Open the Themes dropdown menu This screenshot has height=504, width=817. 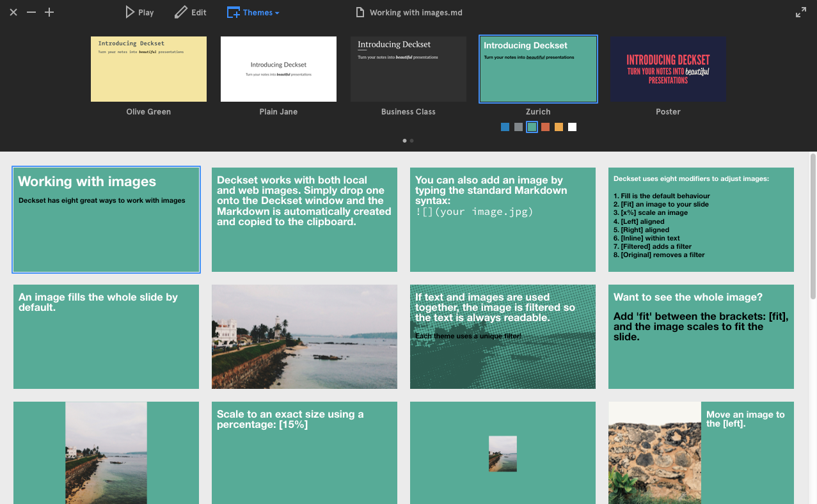point(253,12)
